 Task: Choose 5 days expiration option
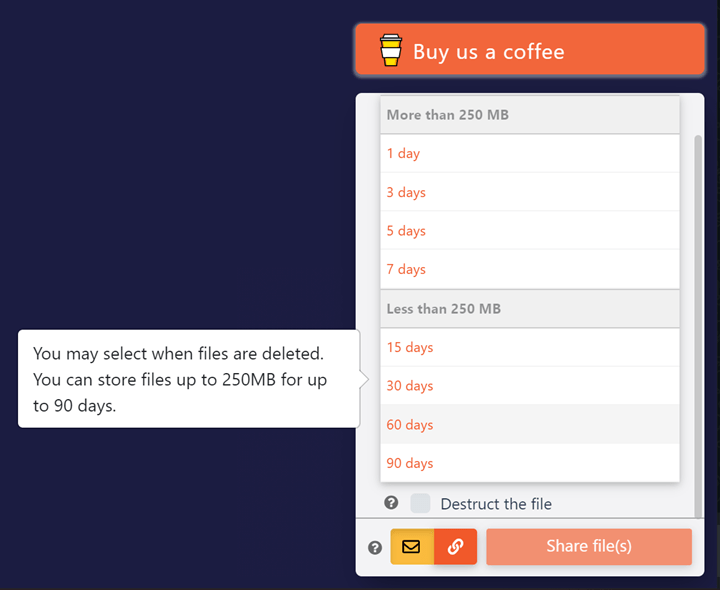(530, 230)
